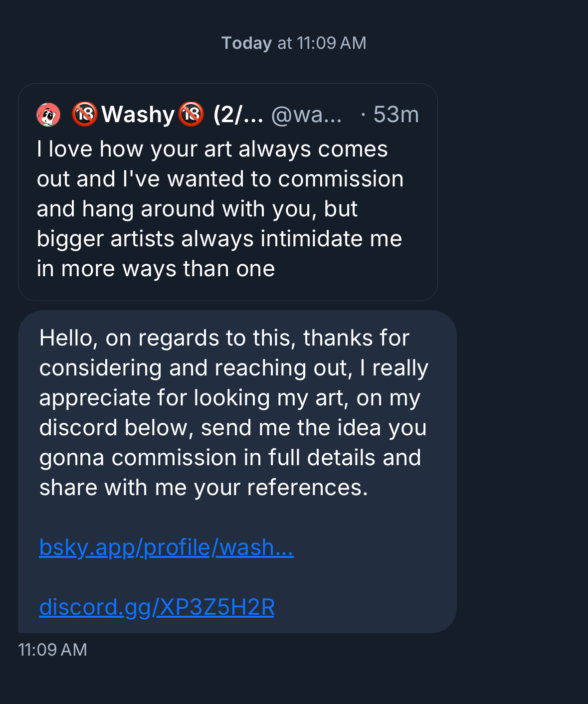Click the 53m post timestamp
The width and height of the screenshot is (588, 704).
click(x=395, y=115)
